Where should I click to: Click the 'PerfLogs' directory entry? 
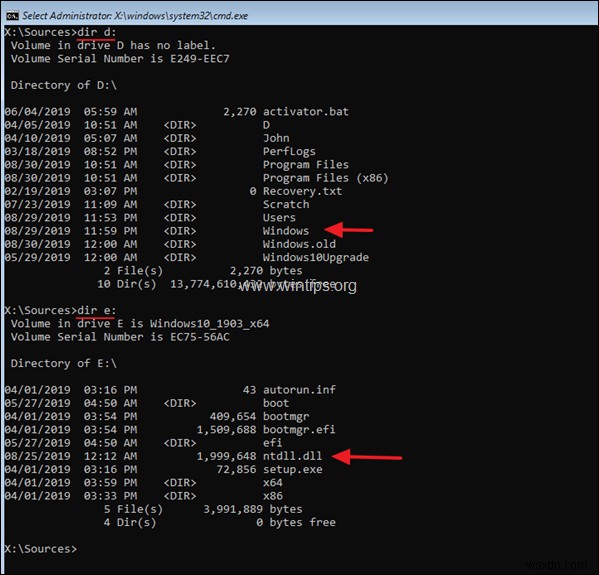tap(289, 151)
